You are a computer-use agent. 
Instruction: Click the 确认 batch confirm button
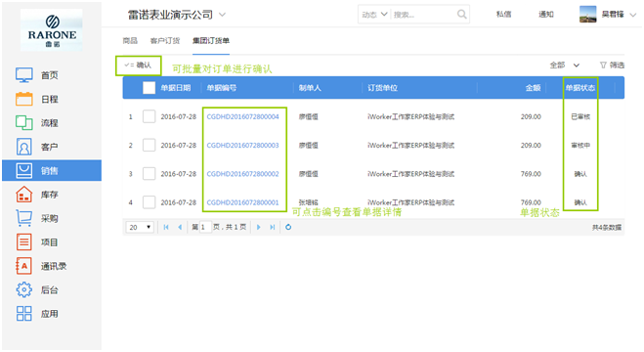(138, 66)
